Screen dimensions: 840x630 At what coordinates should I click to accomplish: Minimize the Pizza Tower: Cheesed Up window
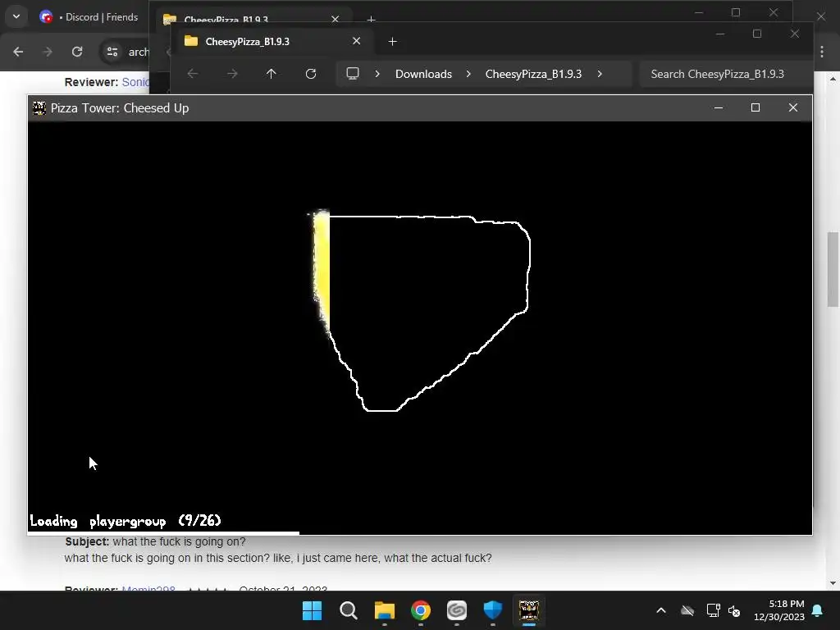click(x=719, y=107)
